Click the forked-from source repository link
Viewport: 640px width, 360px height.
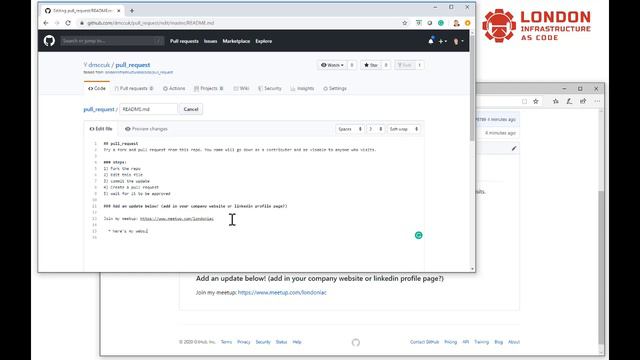pyautogui.click(x=139, y=72)
